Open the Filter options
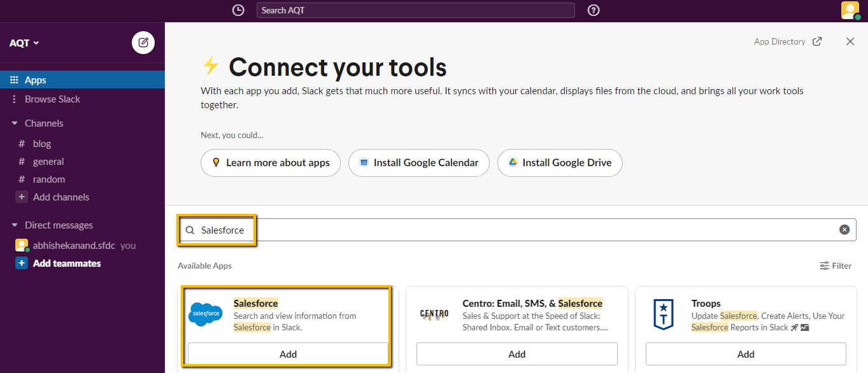The height and width of the screenshot is (373, 868). coord(836,266)
